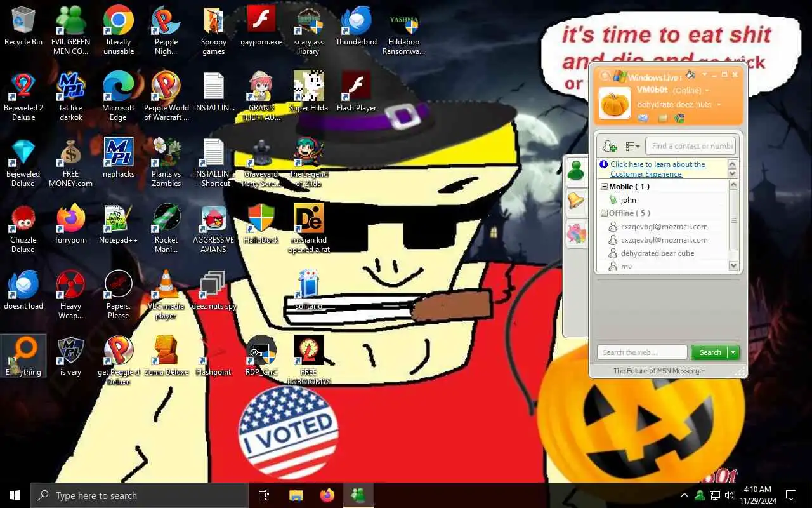
Task: Open the Windows Start button
Action: (15, 495)
